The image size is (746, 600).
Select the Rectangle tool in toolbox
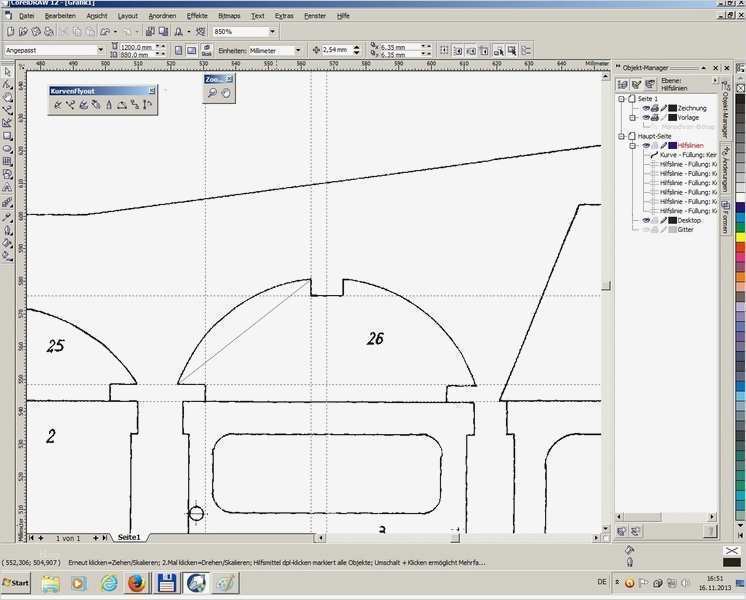(7, 136)
